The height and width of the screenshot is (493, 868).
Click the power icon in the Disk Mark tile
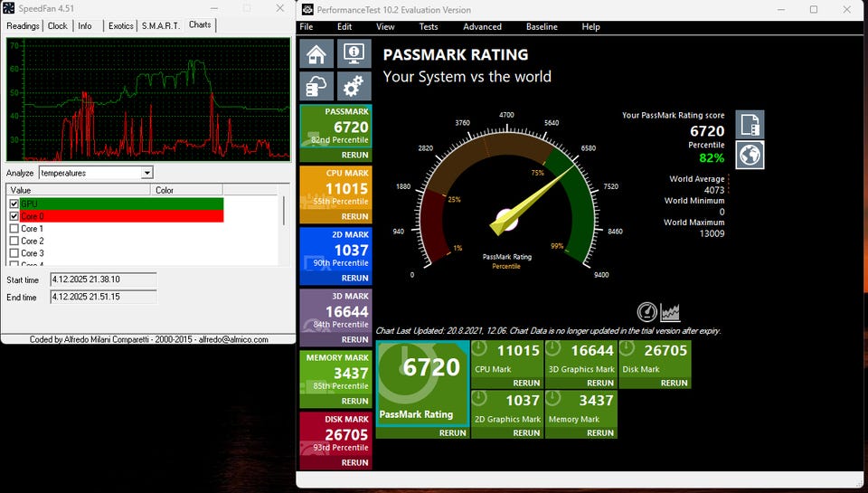[x=627, y=348]
